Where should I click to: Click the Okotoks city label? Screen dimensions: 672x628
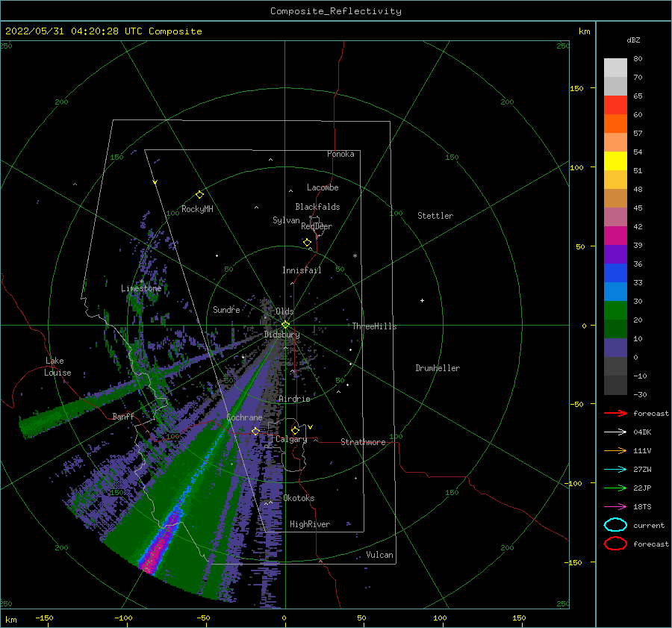tap(299, 498)
